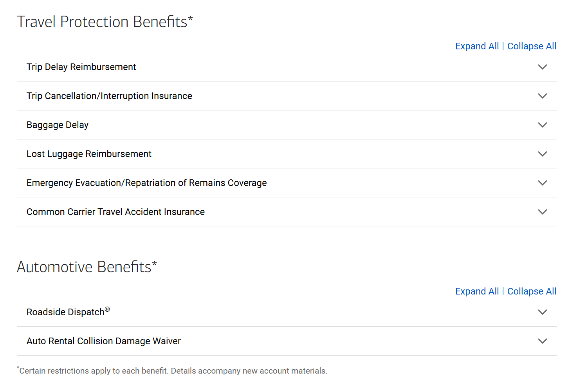Expand Lost Luggage Reimbursement chevron
This screenshot has width=586, height=392.
(542, 154)
